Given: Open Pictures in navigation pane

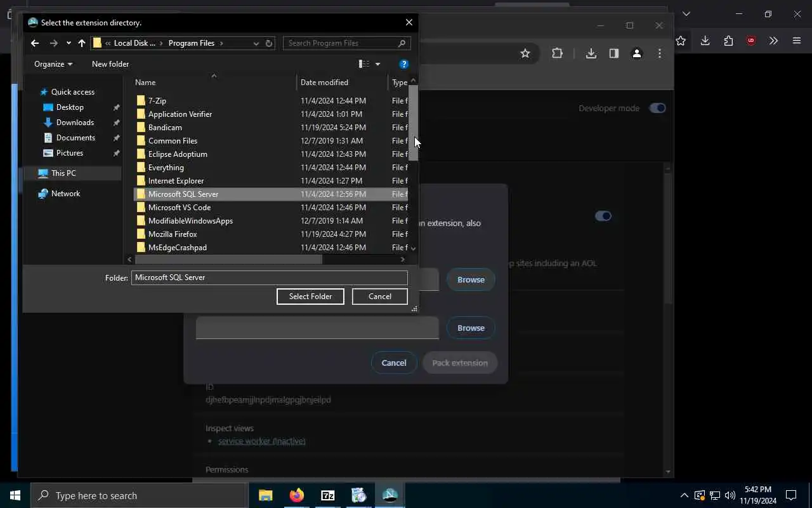Looking at the screenshot, I should (70, 153).
